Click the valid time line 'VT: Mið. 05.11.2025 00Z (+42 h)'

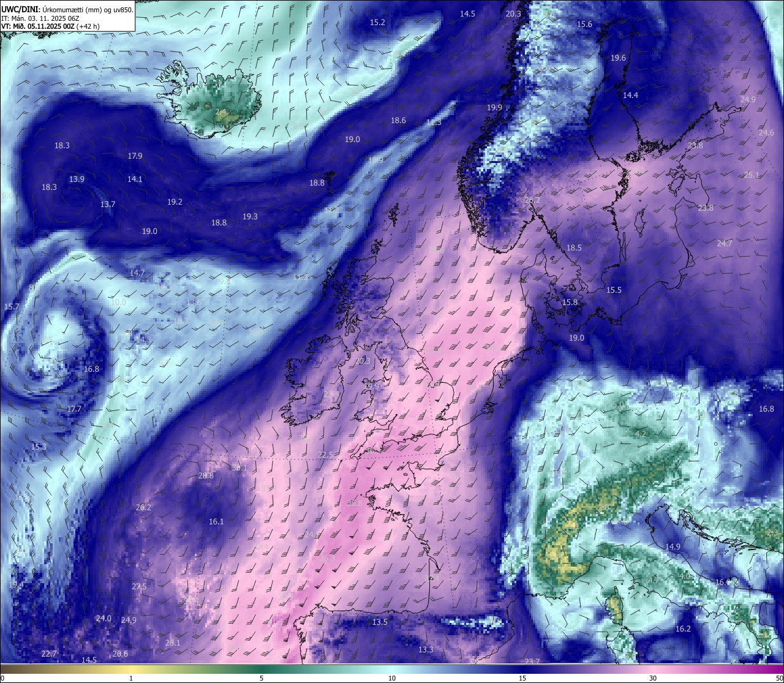pos(51,26)
